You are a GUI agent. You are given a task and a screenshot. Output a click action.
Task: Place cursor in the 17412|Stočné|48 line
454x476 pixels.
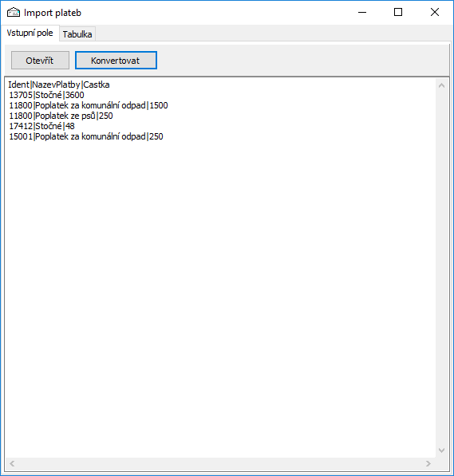pyautogui.click(x=41, y=126)
